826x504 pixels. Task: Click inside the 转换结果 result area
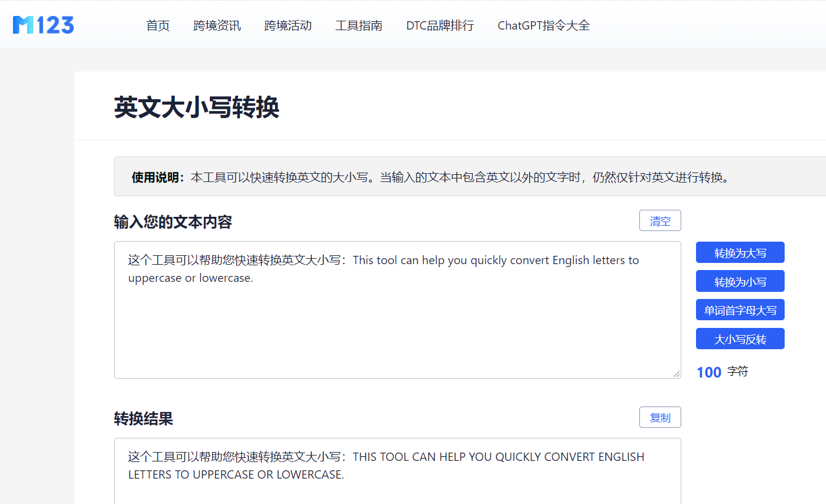click(397, 473)
